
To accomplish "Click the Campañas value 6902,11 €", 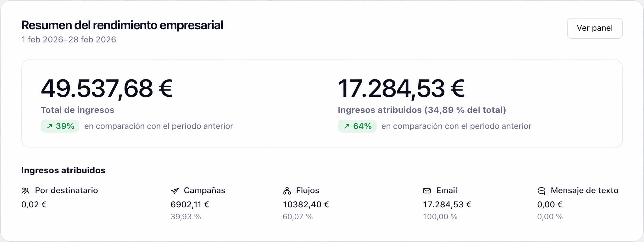I will (190, 205).
